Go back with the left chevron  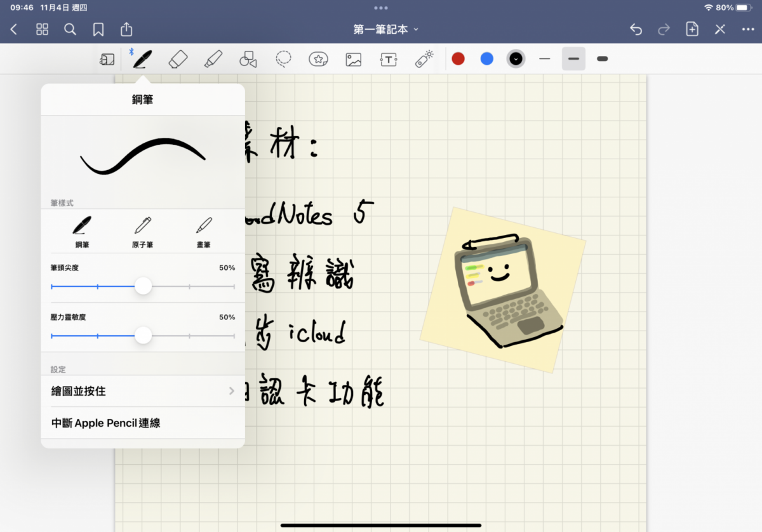(x=14, y=29)
